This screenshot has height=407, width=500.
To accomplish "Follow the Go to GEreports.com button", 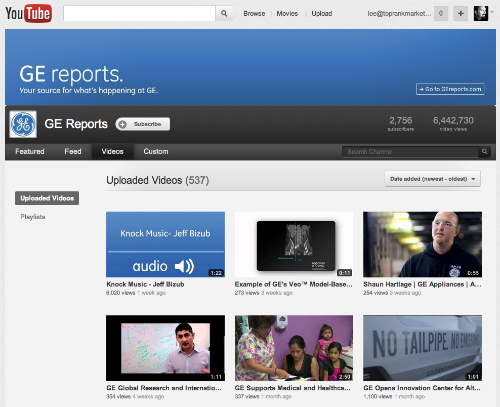I will click(450, 89).
